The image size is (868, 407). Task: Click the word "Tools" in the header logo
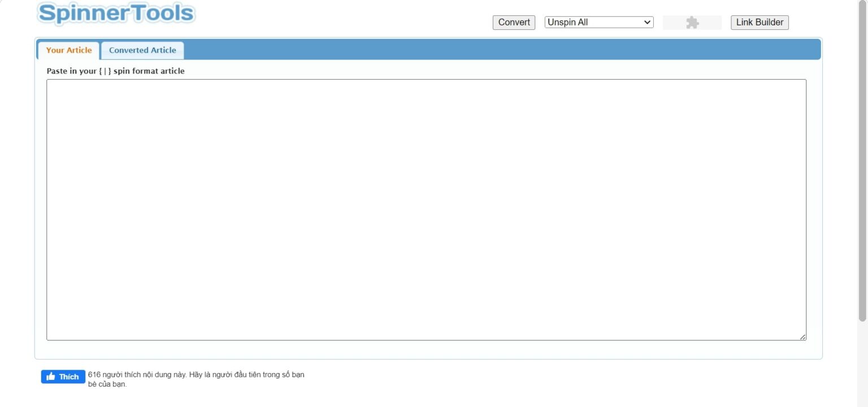(162, 14)
